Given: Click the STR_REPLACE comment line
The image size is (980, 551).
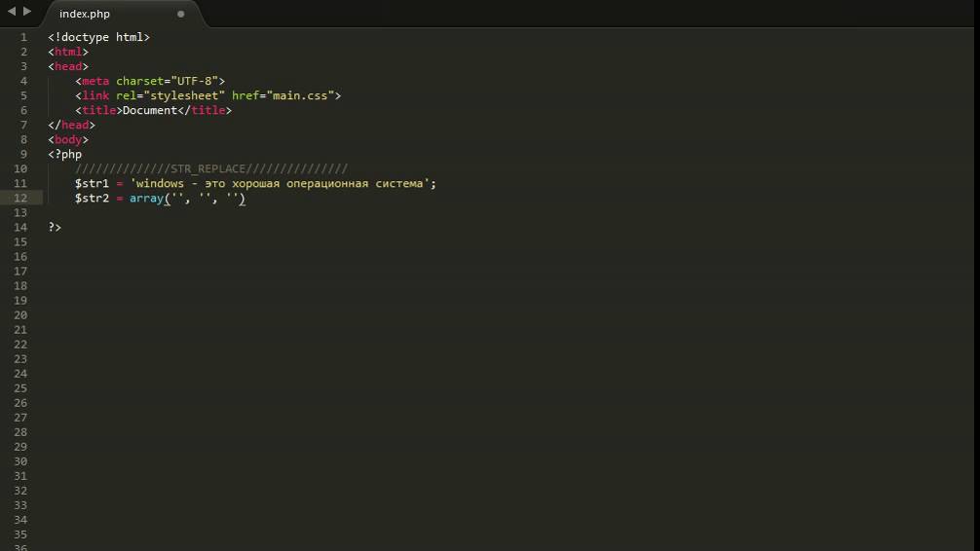Looking at the screenshot, I should tap(211, 168).
